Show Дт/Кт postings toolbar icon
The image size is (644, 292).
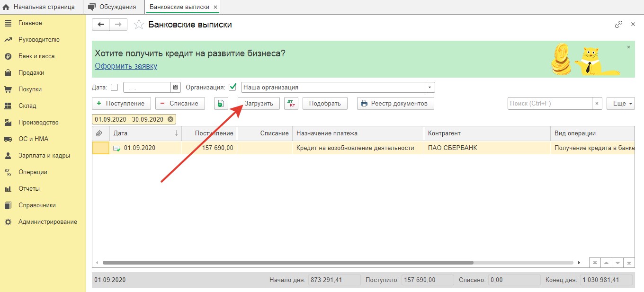pos(291,103)
